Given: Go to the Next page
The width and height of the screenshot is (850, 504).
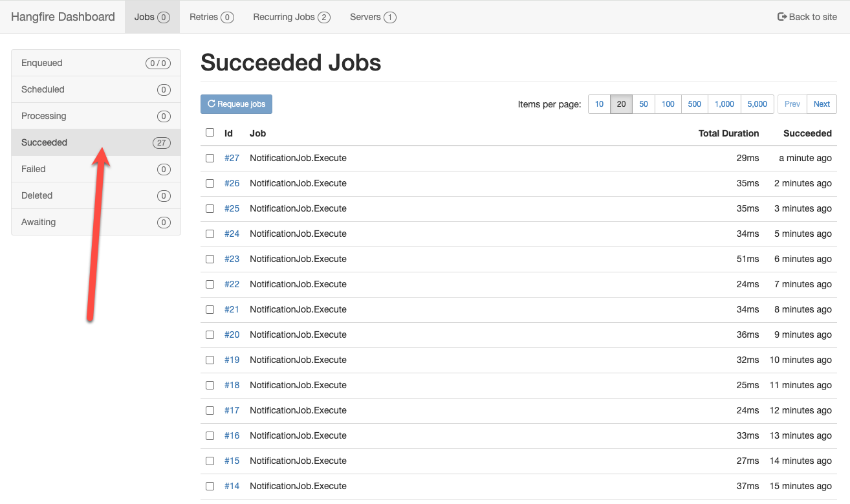Looking at the screenshot, I should [822, 104].
